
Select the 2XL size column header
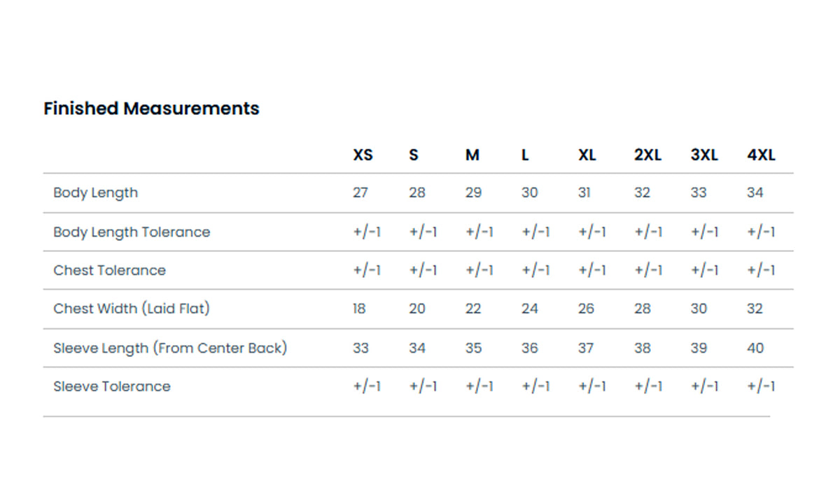(x=648, y=155)
